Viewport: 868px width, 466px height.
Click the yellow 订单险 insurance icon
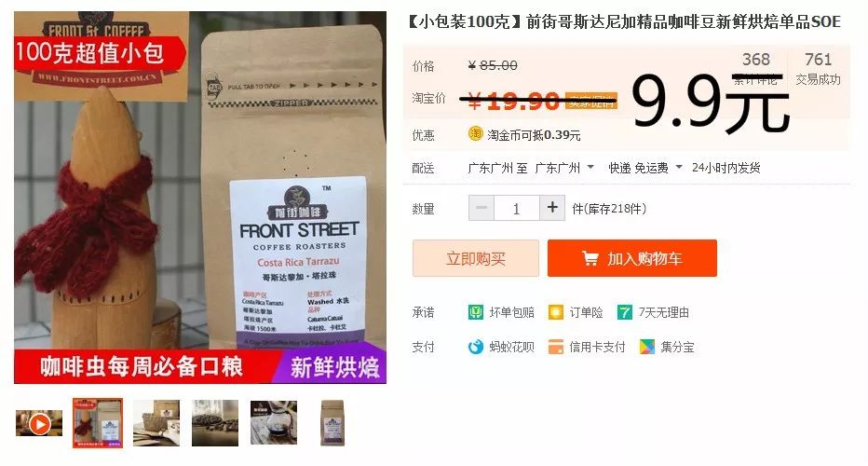click(555, 312)
